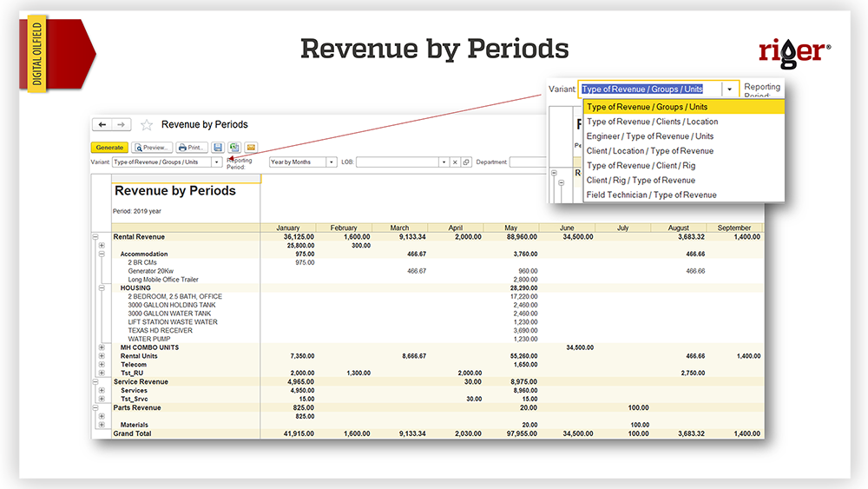This screenshot has width=868, height=489.
Task: Click the forward navigation arrow
Action: tap(122, 125)
